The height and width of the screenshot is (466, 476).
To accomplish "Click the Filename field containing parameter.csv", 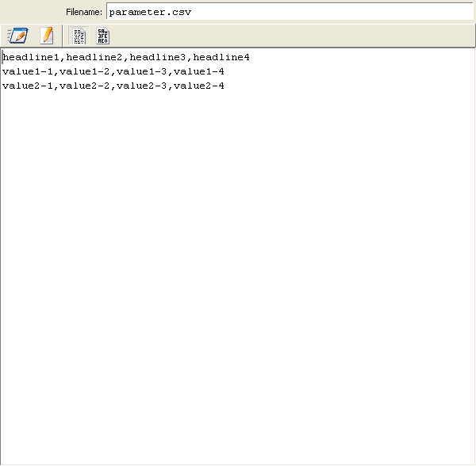I will coord(290,12).
